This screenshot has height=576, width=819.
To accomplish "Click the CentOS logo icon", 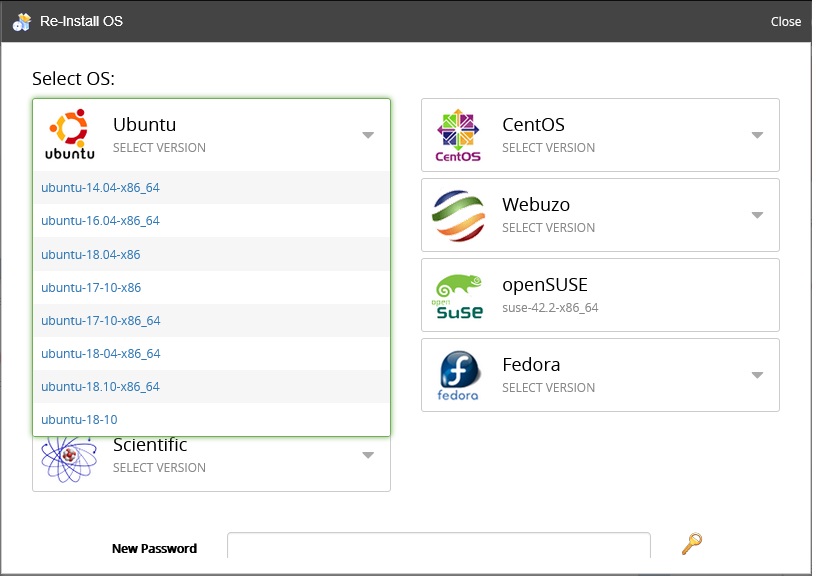I will pyautogui.click(x=458, y=135).
